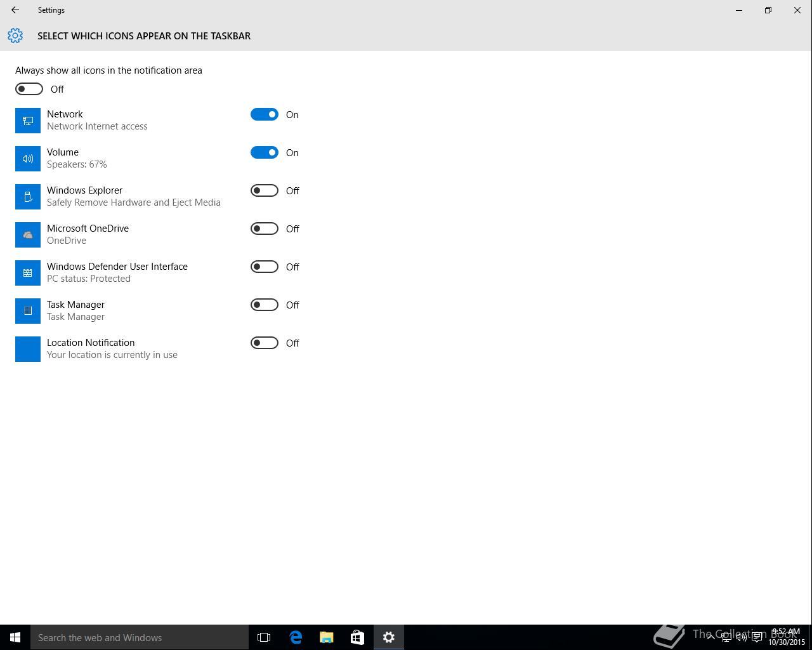Click the Show desktop sliver on the taskbar
Viewport: 812px width, 650px height.
point(810,637)
